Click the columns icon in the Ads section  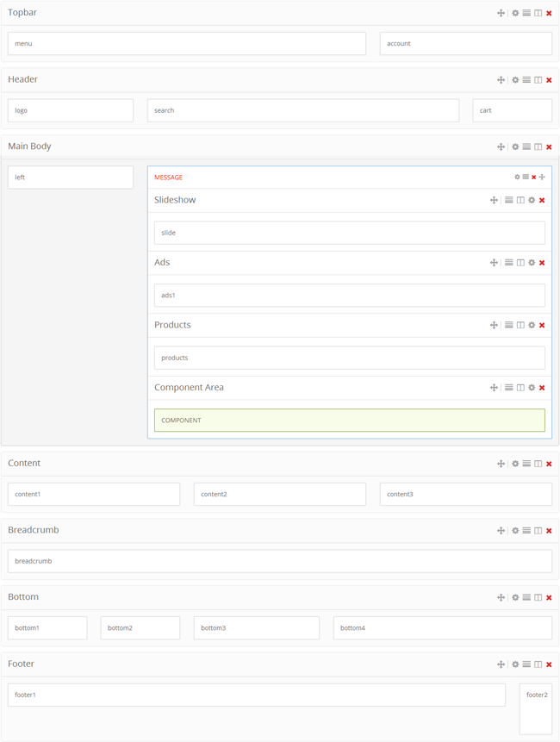click(x=520, y=263)
